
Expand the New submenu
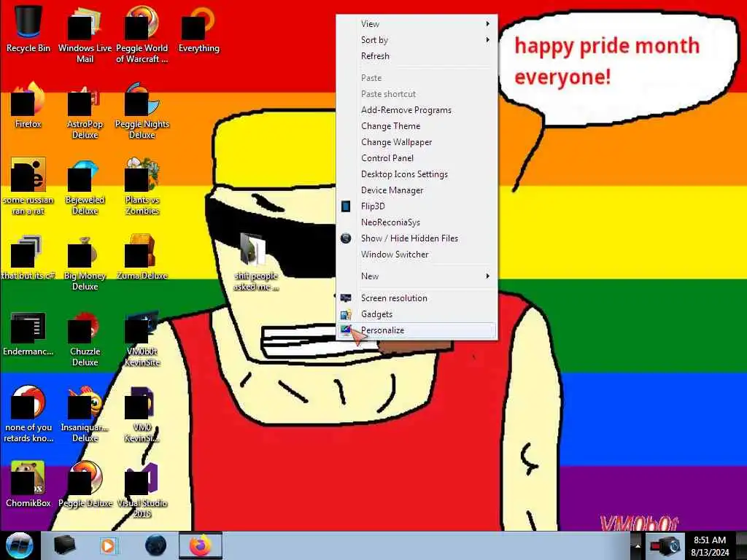point(417,276)
